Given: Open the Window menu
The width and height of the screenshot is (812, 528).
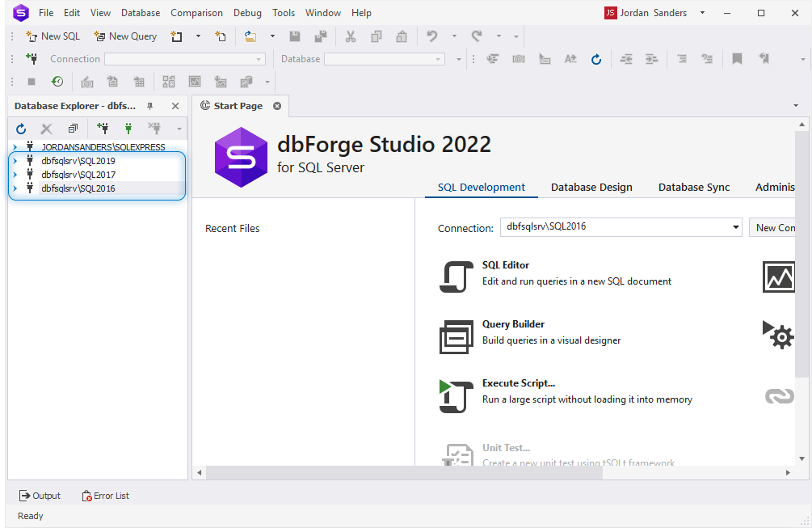Looking at the screenshot, I should click(x=322, y=13).
